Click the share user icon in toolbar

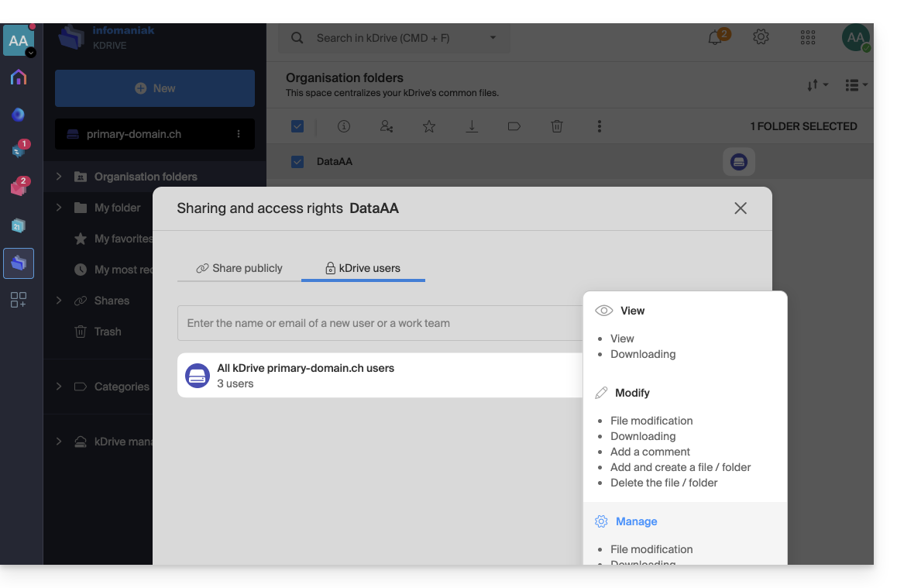pyautogui.click(x=387, y=126)
